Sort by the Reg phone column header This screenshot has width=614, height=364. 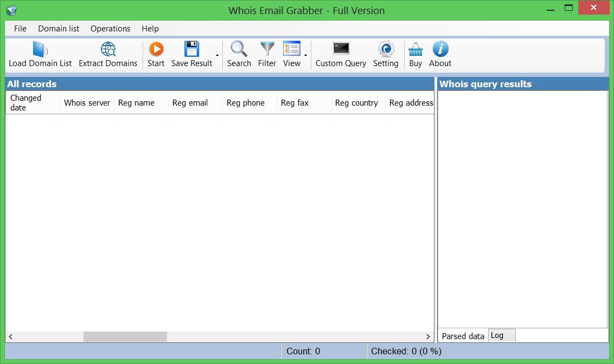point(250,103)
